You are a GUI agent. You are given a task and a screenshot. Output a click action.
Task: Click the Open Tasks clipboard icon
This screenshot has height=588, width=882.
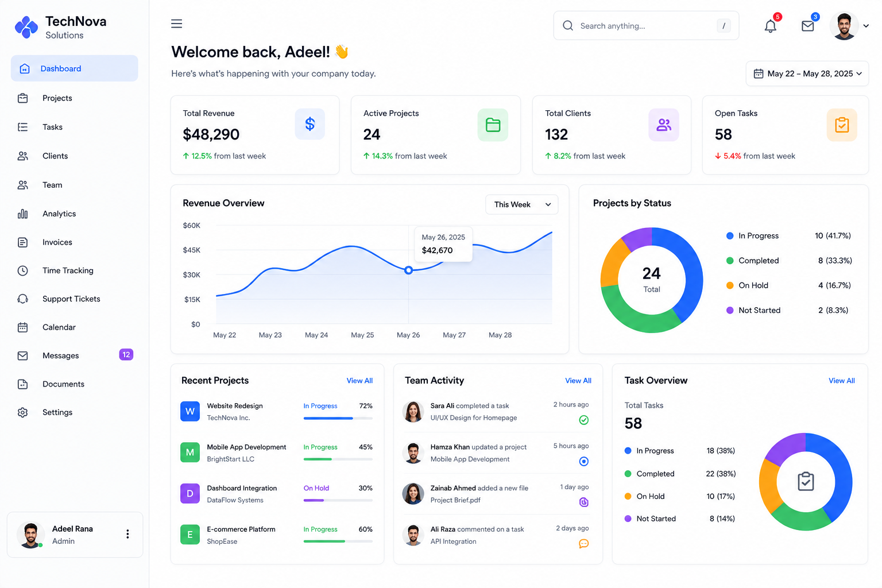(x=842, y=125)
